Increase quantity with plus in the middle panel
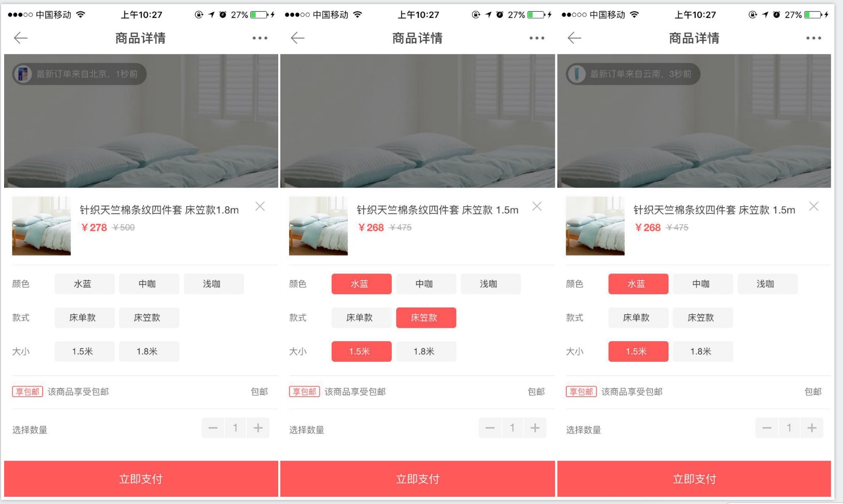Screen dimensions: 843x504 coord(535,428)
